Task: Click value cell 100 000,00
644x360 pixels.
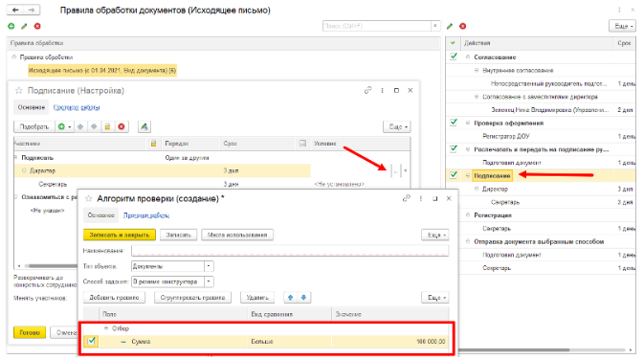Action: click(389, 341)
